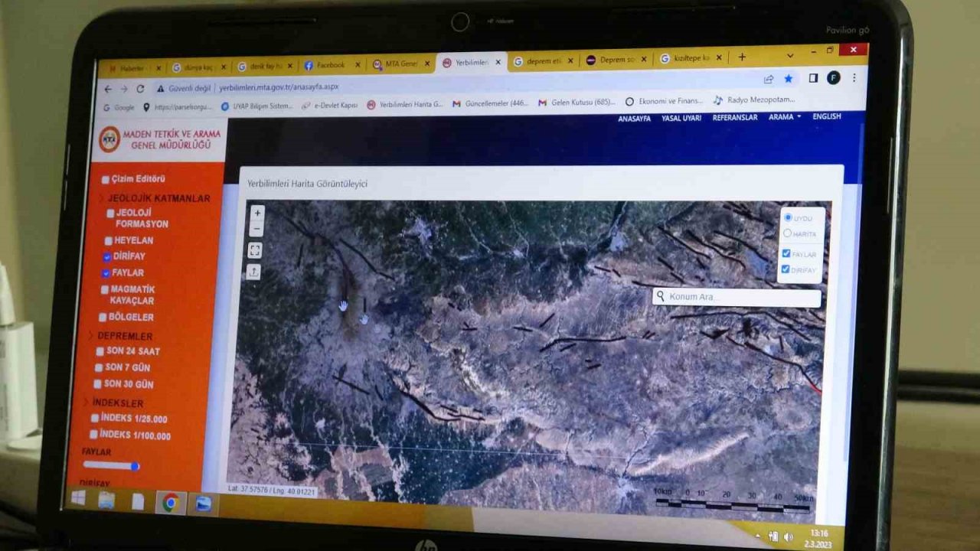This screenshot has width=980, height=551.
Task: Disable the DİRİFAY layer checkbox
Action: (x=785, y=269)
